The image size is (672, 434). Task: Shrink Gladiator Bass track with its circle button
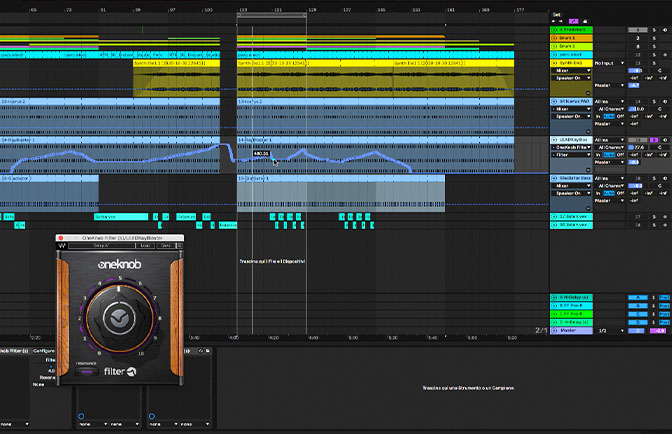click(588, 208)
